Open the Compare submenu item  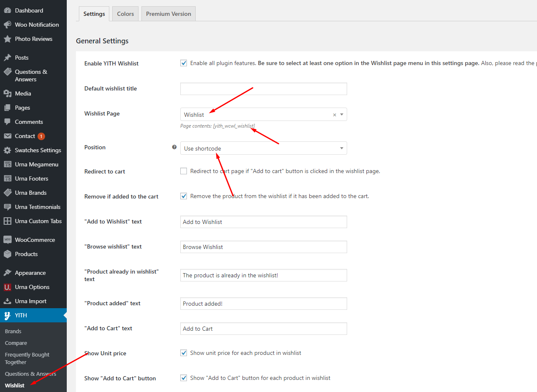16,343
